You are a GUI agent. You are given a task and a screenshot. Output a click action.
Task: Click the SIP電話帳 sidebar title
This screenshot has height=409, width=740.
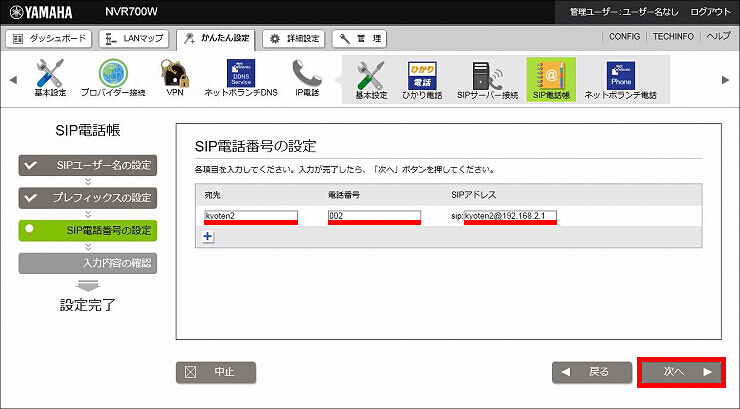pos(88,130)
